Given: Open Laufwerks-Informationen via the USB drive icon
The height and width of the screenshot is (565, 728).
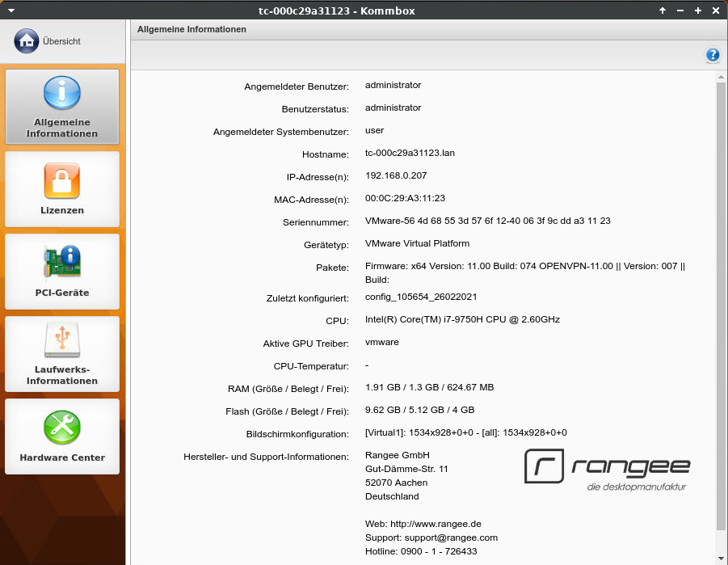Looking at the screenshot, I should (x=62, y=340).
